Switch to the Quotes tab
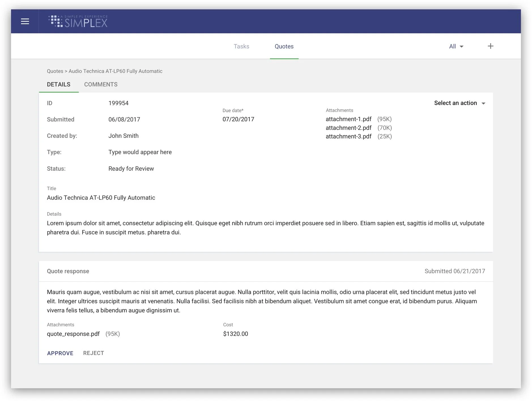This screenshot has width=532, height=401. pyautogui.click(x=284, y=46)
